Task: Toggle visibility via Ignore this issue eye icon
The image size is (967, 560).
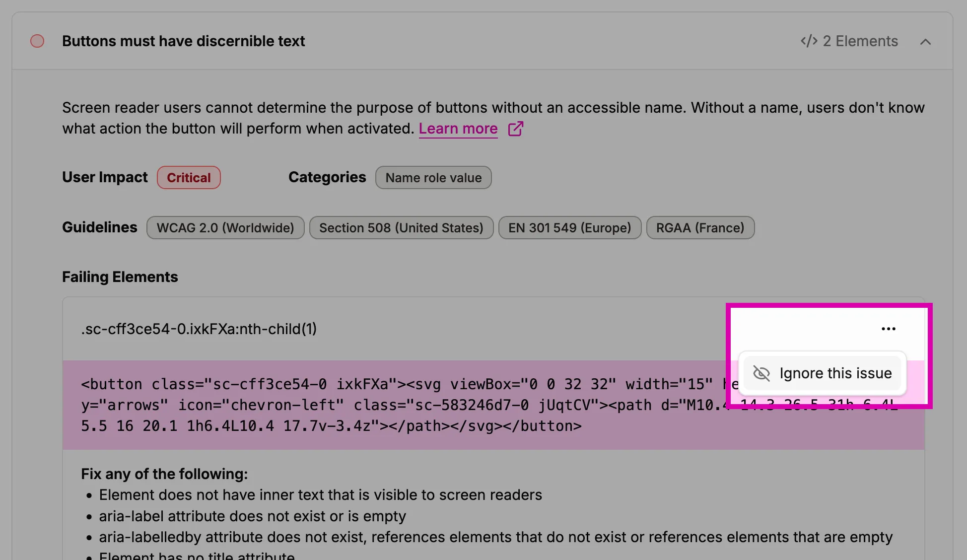Action: click(760, 373)
